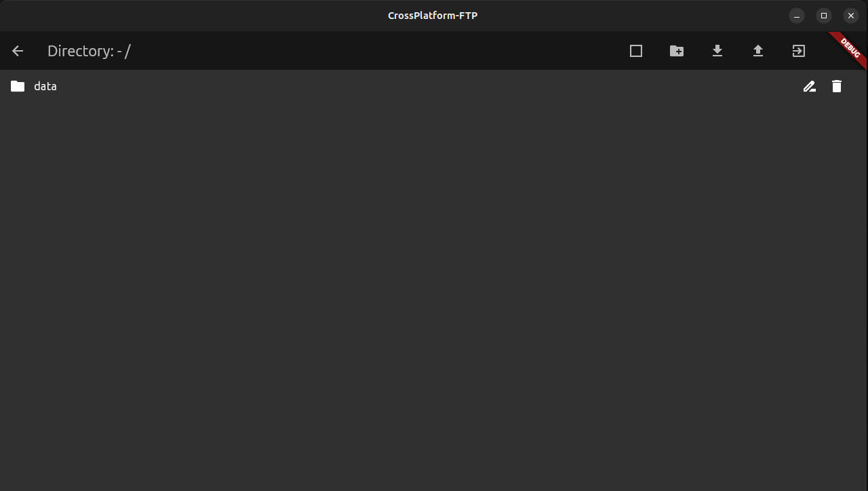
Task: Rename the data folder with pencil icon
Action: coord(809,86)
